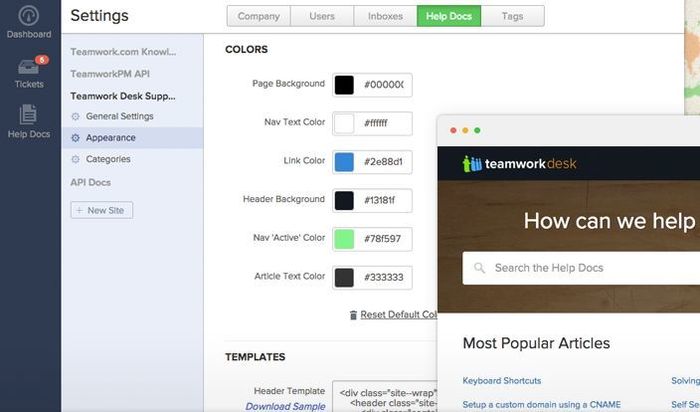The image size is (700, 412).
Task: Click the Most Popular Articles heading
Action: (x=536, y=343)
